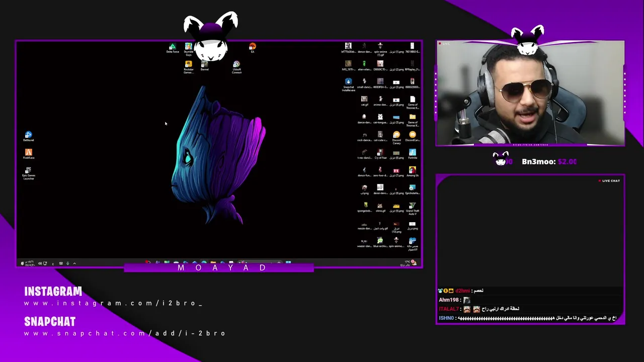Launch Stumble Guys from the desktop
Screen dimensions: 644x362
tap(188, 49)
